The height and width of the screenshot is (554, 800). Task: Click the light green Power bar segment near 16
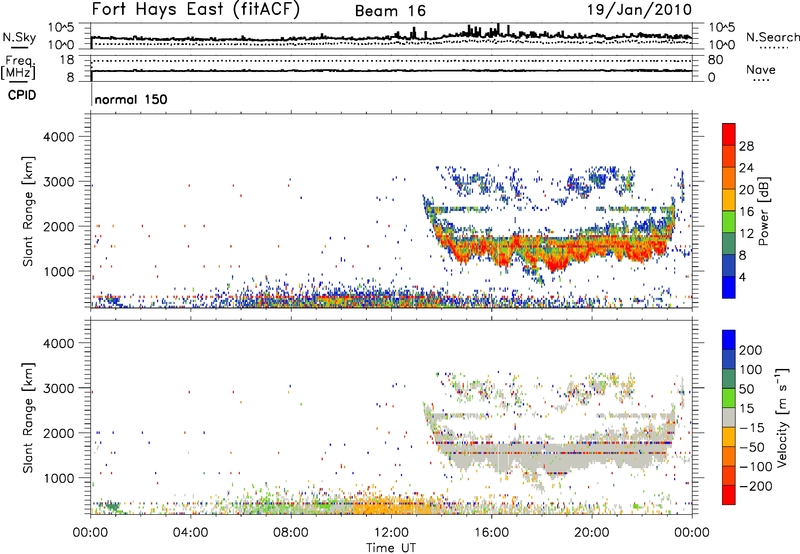(x=729, y=221)
